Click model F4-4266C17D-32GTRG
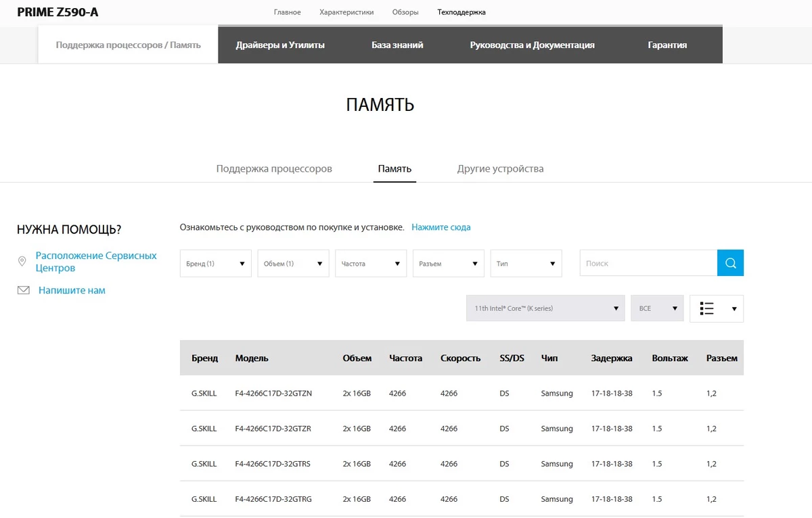 pyautogui.click(x=273, y=499)
